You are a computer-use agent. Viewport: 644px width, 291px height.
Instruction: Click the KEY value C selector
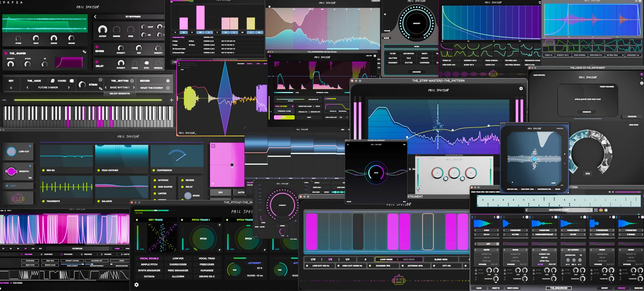point(11,88)
